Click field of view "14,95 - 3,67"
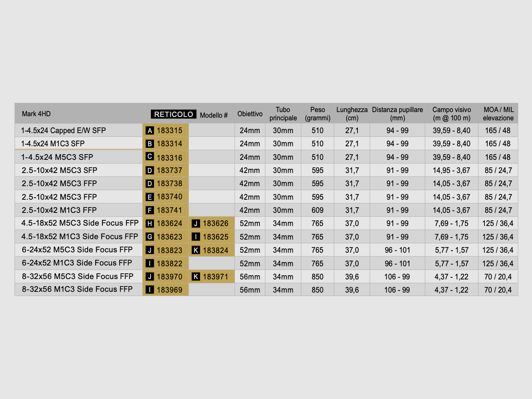Image resolution: width=532 pixels, height=399 pixels. pyautogui.click(x=451, y=171)
